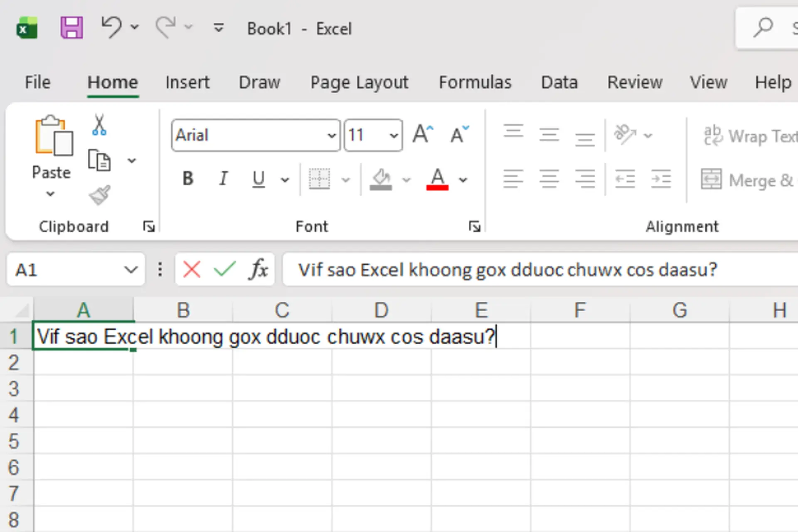Click the Wrap Text button
This screenshot has width=798, height=532.
click(750, 135)
